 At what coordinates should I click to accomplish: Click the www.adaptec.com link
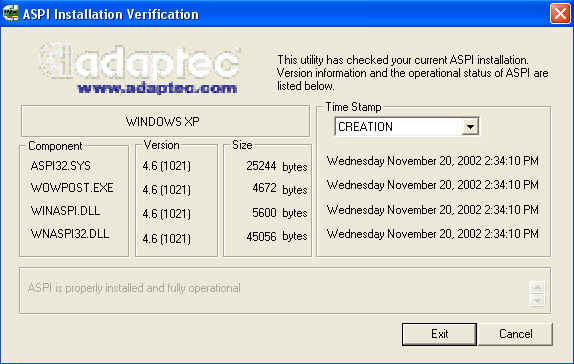pos(157,88)
